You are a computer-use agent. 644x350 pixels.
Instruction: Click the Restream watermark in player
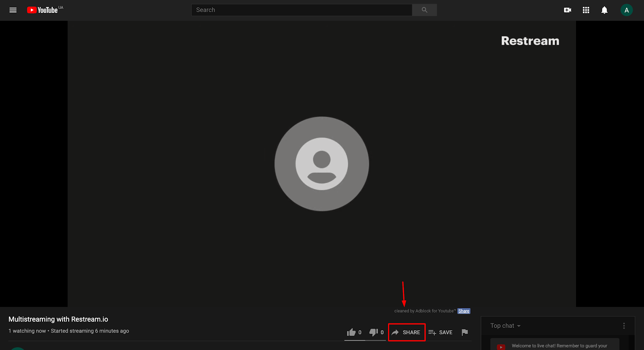coord(530,41)
